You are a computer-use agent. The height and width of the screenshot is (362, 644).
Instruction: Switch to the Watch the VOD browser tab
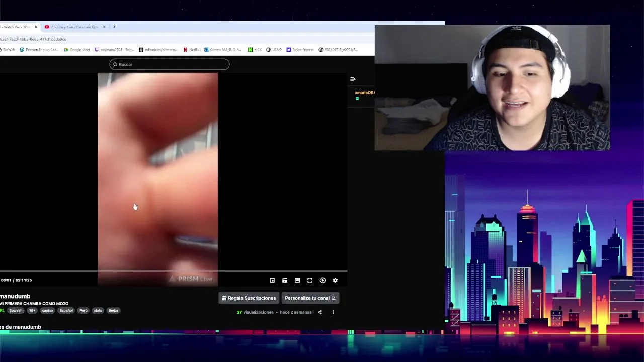[17, 27]
